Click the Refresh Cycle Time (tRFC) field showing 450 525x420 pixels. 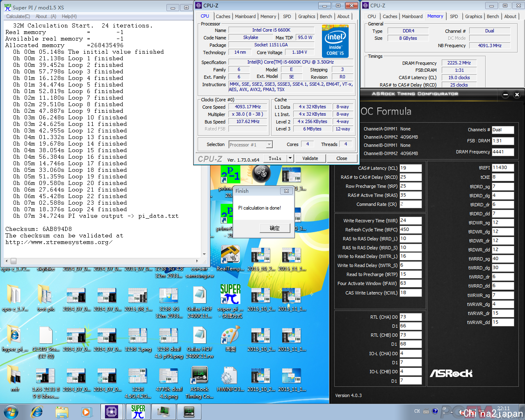(x=410, y=230)
